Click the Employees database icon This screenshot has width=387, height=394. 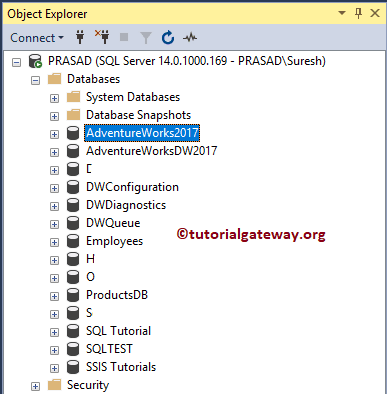tap(73, 241)
